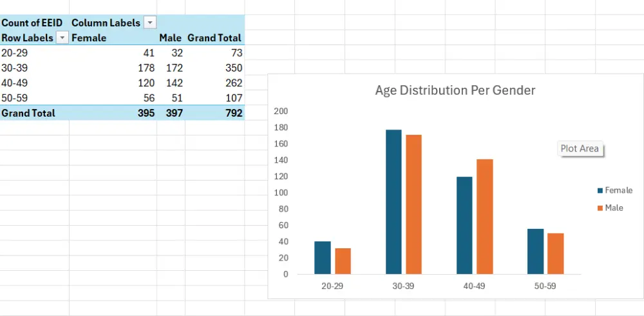Screen dimensions: 644x316
Task: Select the Female column header cell
Action: coord(113,38)
